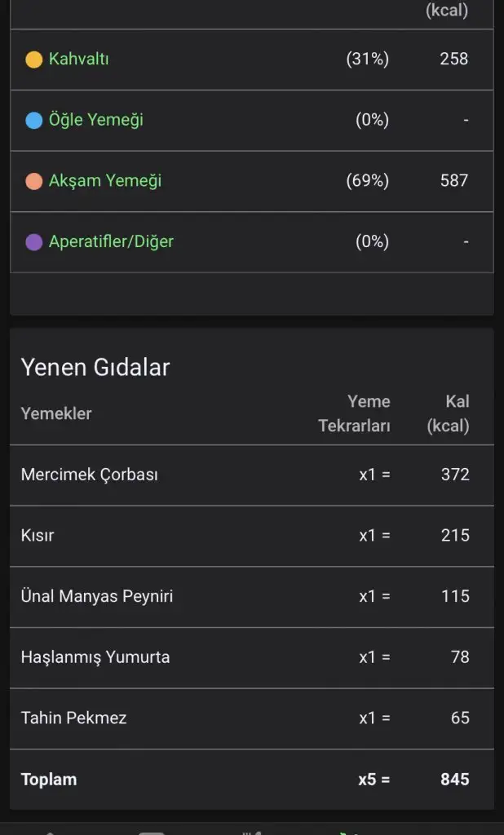
Task: Select the Mercimek Çorbası food entry
Action: [89, 475]
